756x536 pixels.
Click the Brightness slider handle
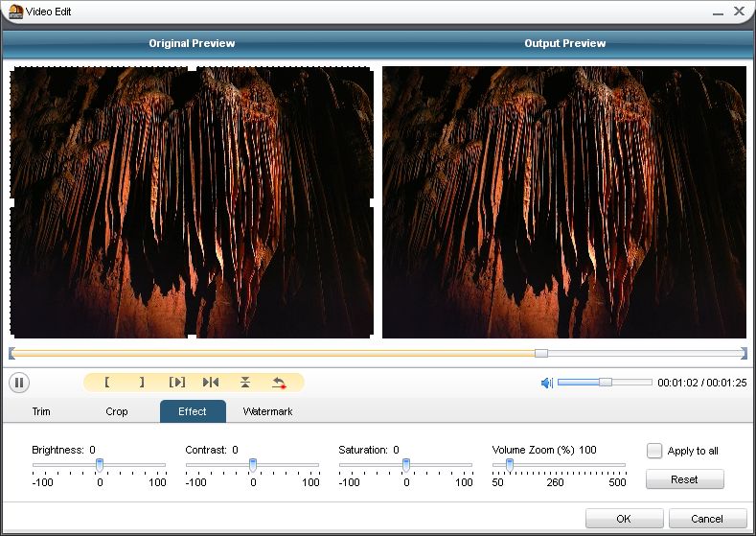(100, 465)
